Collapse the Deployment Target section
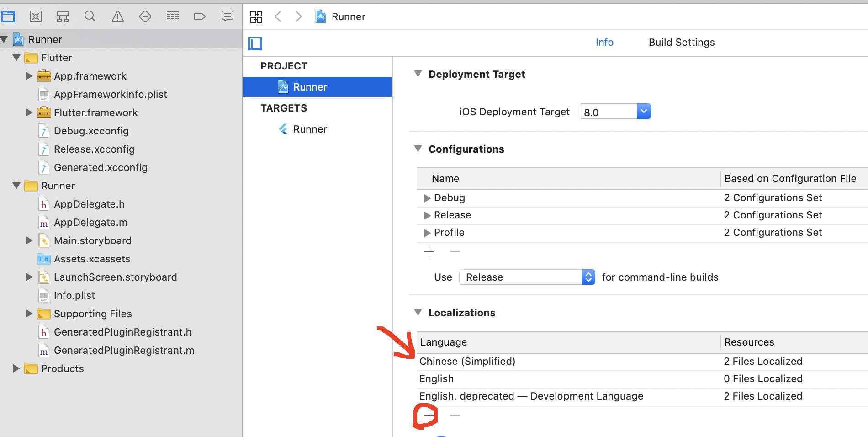The width and height of the screenshot is (868, 437). (418, 74)
